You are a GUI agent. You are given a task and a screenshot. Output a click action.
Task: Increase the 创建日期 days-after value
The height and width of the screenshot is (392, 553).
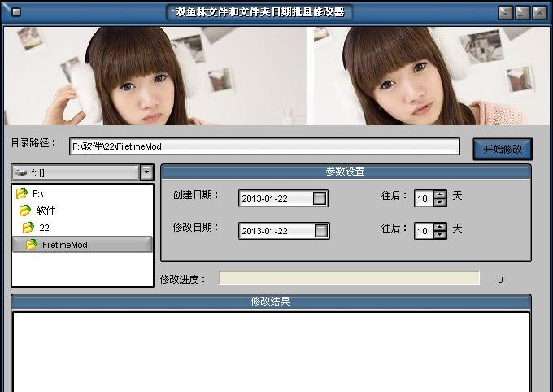[440, 194]
